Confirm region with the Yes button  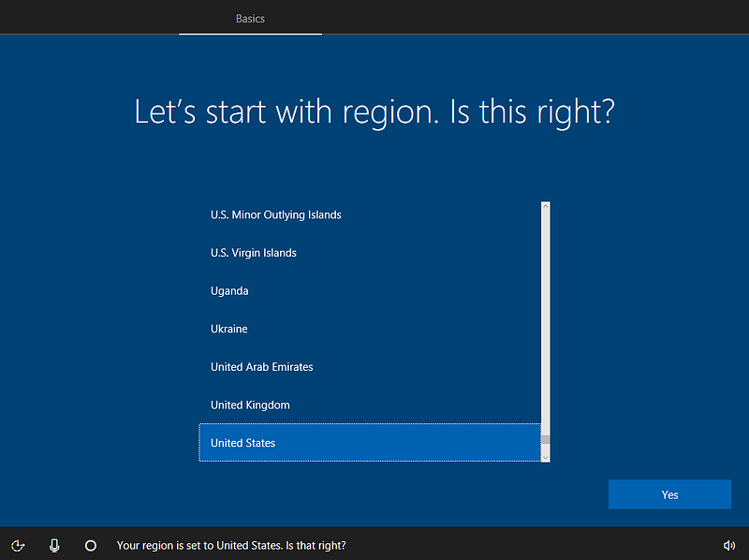click(669, 494)
